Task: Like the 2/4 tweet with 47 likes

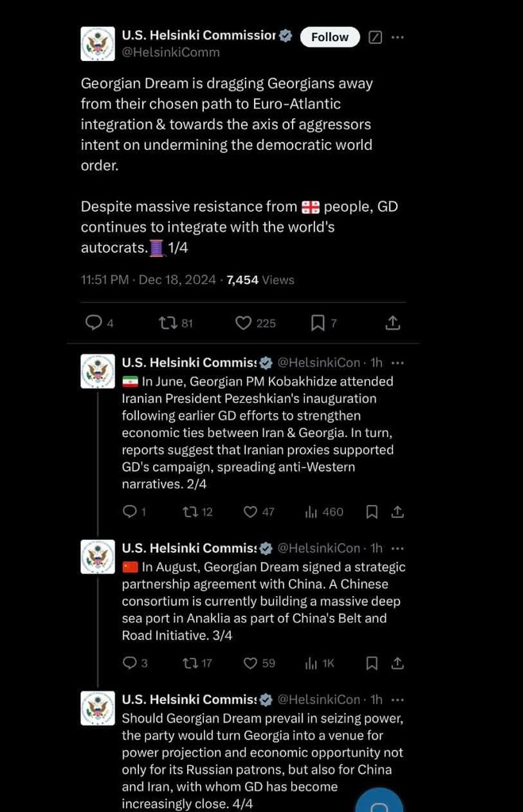Action: pyautogui.click(x=259, y=512)
